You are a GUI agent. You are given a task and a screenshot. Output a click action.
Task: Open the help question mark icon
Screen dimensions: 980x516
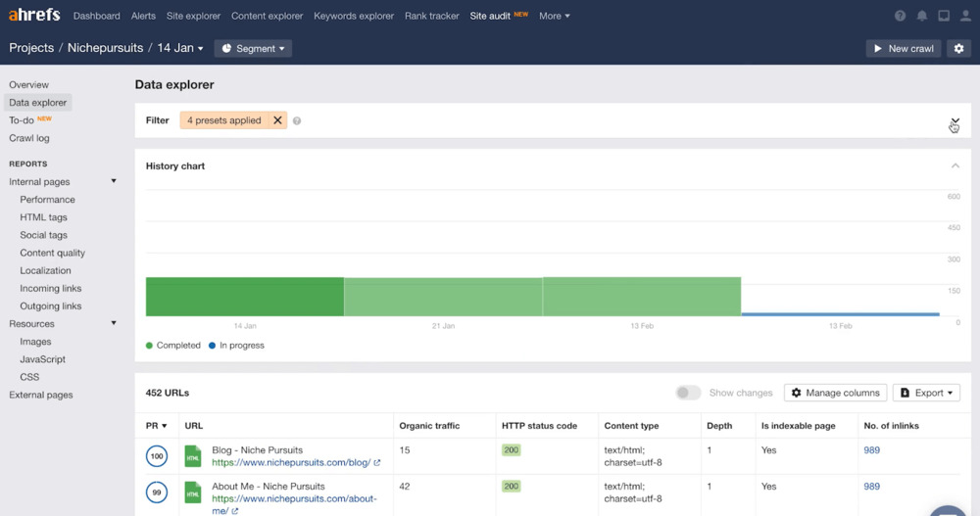tap(900, 17)
